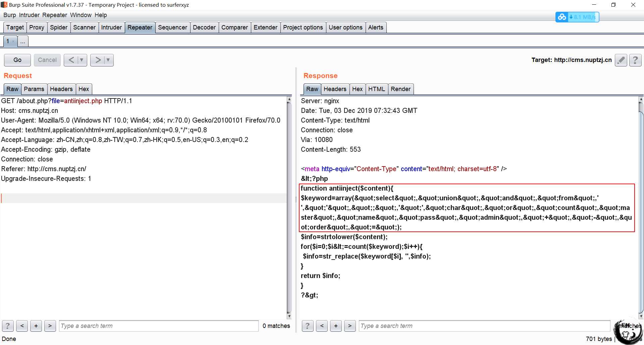Viewport: 644px width, 345px height.
Task: Open the forward history dropdown arrow
Action: pos(108,60)
